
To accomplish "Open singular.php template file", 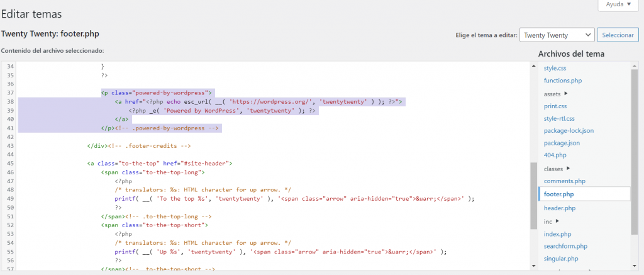I will click(562, 259).
